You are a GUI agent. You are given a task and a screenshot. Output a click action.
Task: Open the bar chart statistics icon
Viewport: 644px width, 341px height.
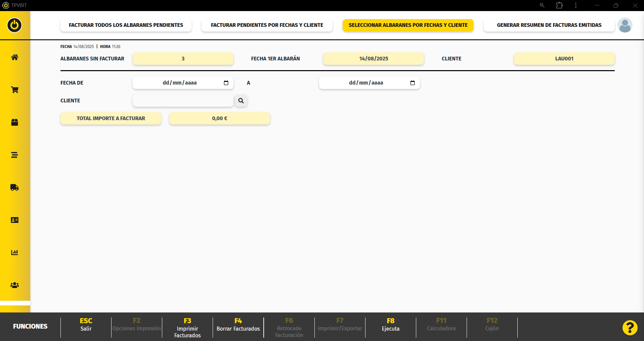[x=14, y=252]
